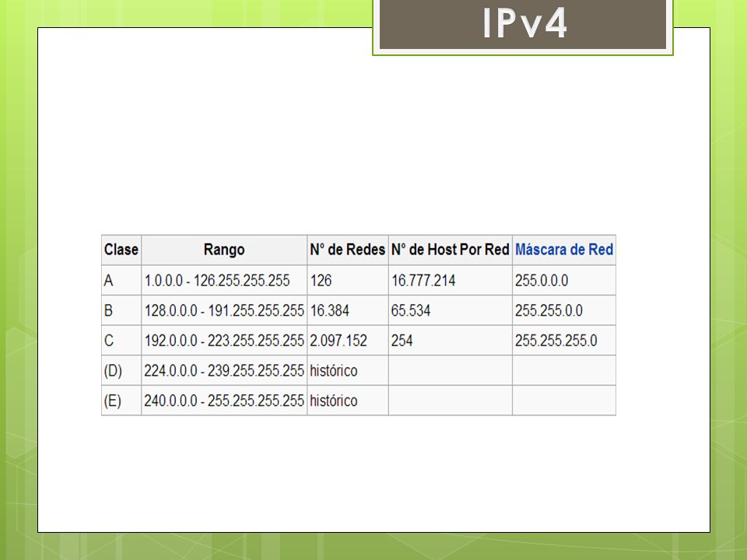Click range '240.0.0.0 - 255.255.255.255'
The width and height of the screenshot is (747, 560).
click(224, 401)
